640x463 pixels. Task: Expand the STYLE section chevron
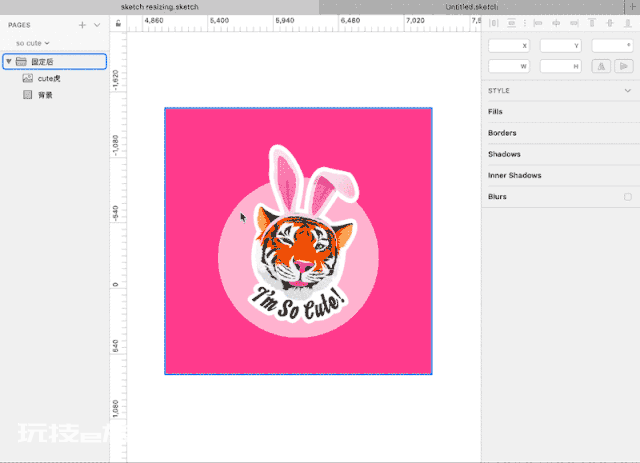(628, 91)
